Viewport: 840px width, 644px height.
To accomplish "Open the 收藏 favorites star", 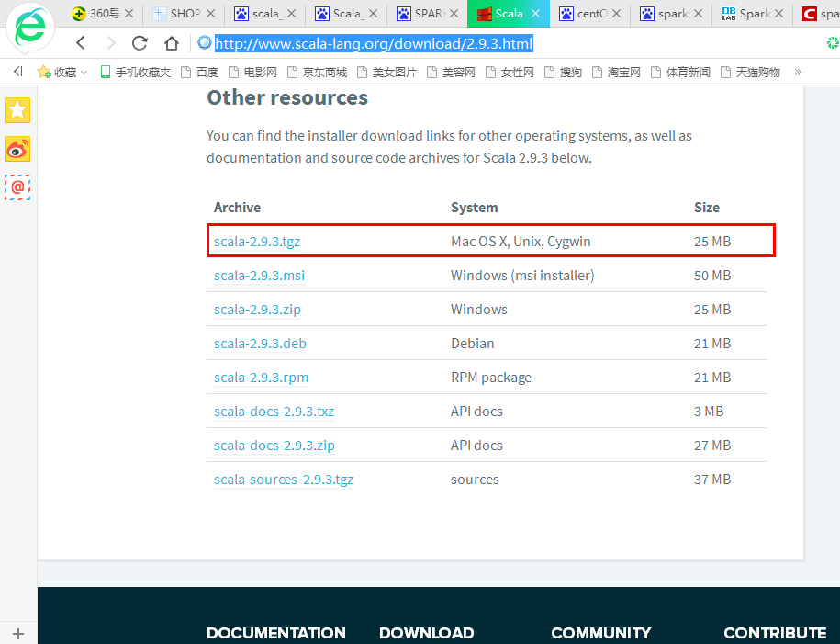I will 44,72.
